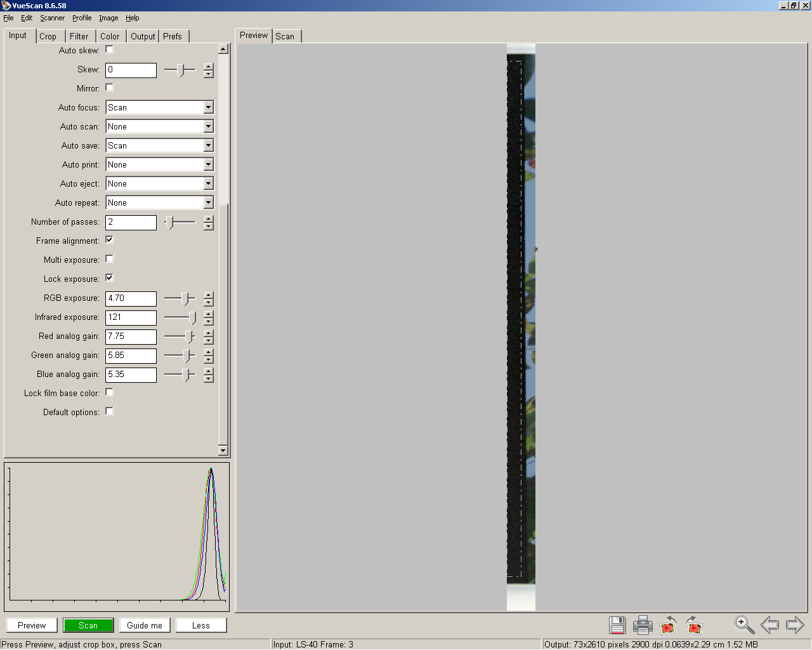Image resolution: width=812 pixels, height=650 pixels.
Task: Switch to the Crop tab
Action: tap(48, 37)
